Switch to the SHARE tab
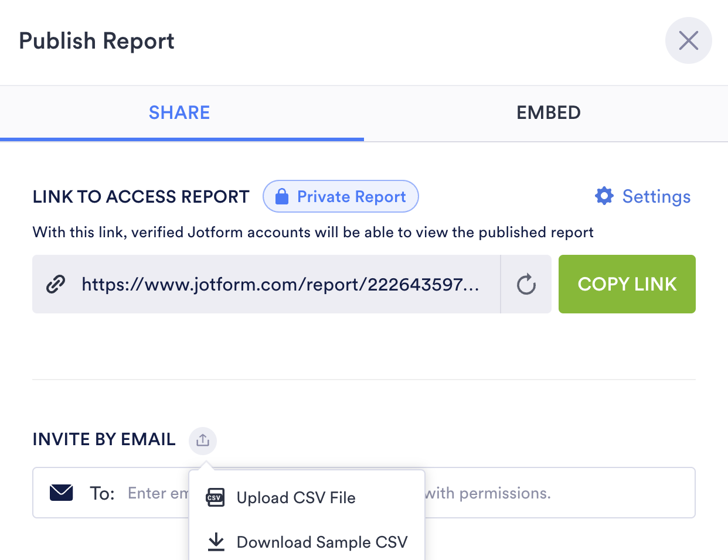728x560 pixels. (x=179, y=112)
